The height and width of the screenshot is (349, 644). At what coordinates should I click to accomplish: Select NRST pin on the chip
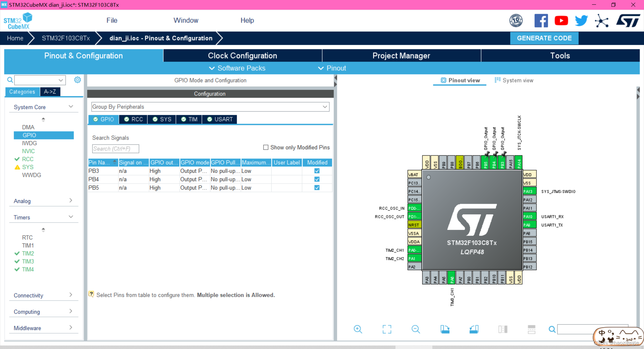tap(414, 225)
